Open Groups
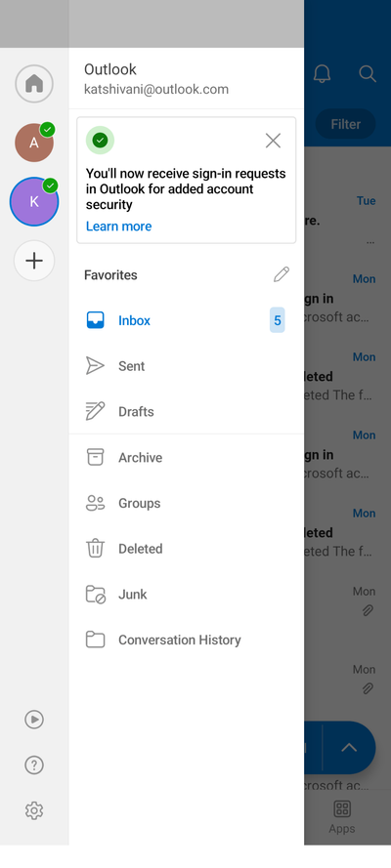Screen dimensions: 391x868 pos(186,503)
